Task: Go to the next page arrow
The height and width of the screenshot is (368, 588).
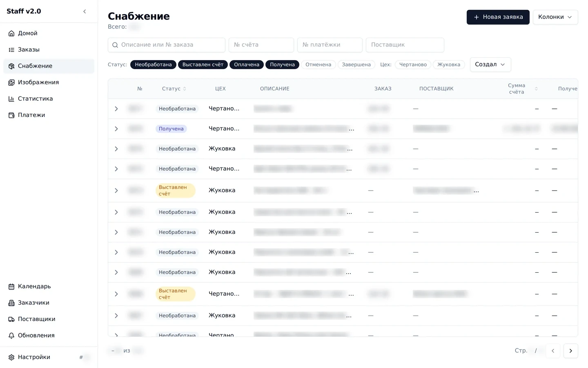Action: 571,351
